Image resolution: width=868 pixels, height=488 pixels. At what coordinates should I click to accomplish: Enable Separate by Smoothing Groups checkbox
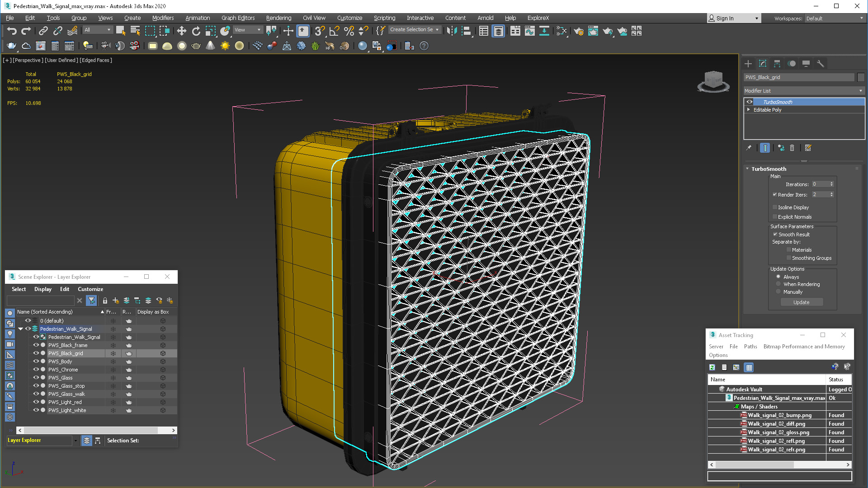[x=789, y=258]
